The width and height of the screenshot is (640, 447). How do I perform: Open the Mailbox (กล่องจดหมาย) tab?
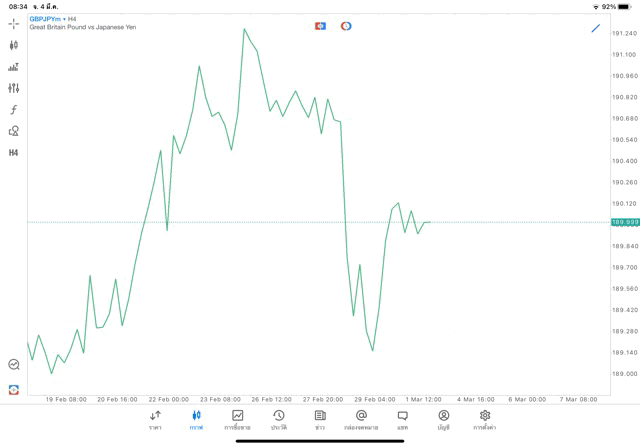point(361,419)
